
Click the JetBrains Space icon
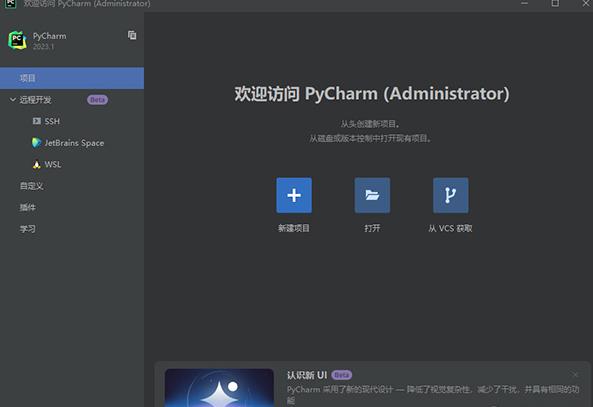36,143
